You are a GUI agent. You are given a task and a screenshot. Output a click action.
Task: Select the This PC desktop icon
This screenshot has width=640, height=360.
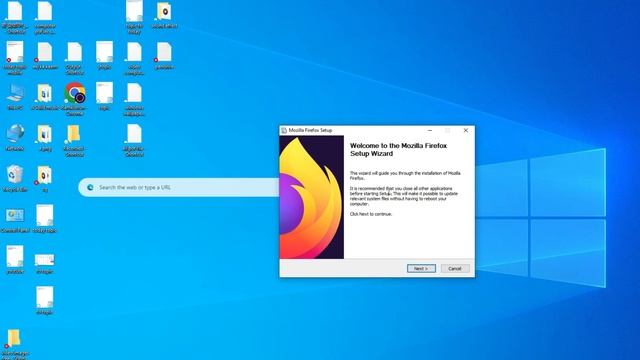pos(15,97)
